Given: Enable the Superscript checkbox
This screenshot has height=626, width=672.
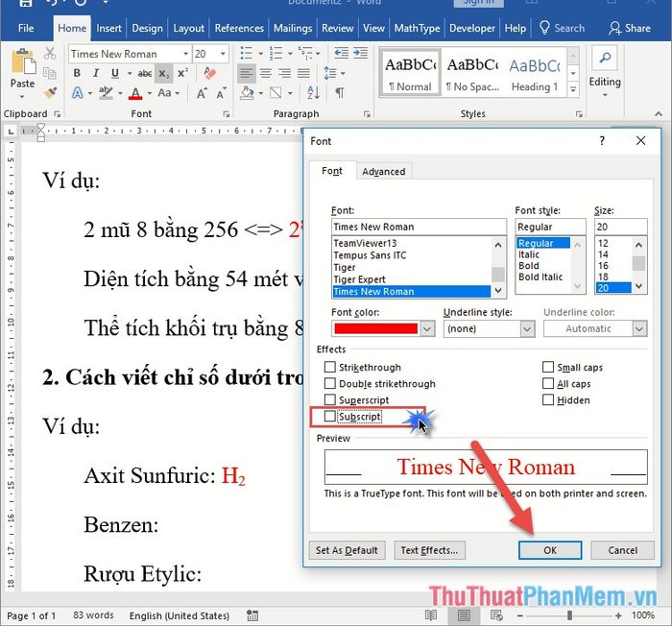Looking at the screenshot, I should 329,399.
